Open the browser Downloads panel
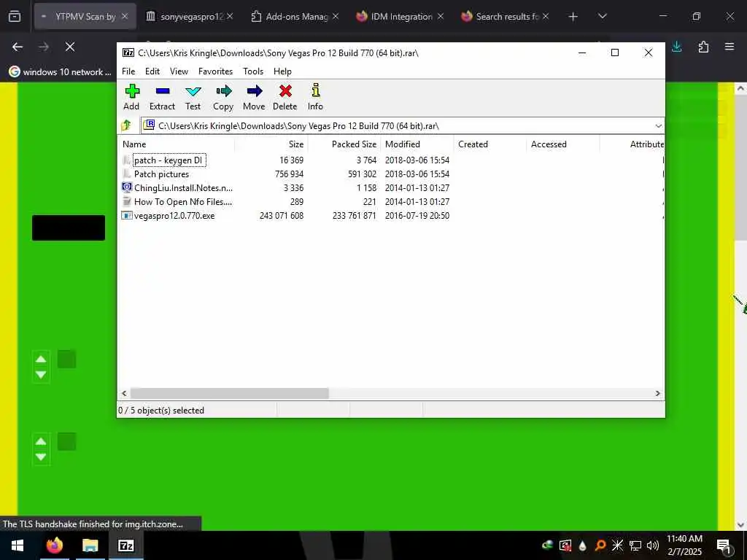 [676, 47]
